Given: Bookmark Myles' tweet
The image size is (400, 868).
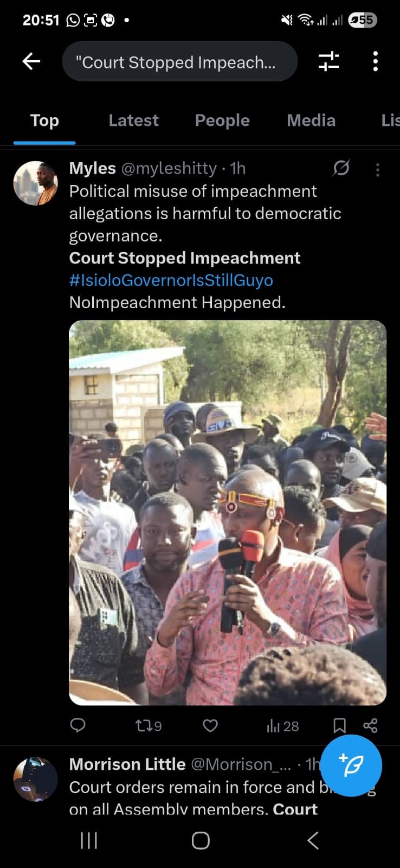Looking at the screenshot, I should [x=339, y=726].
